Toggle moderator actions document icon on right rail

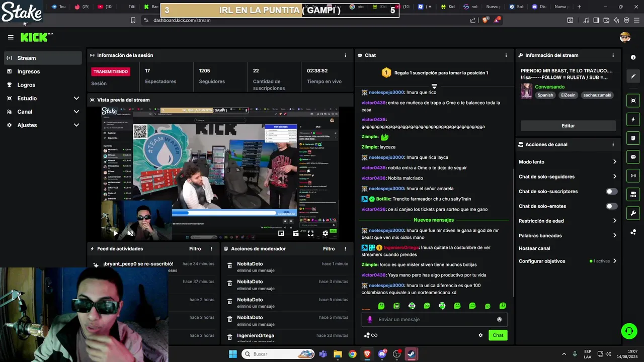click(633, 138)
